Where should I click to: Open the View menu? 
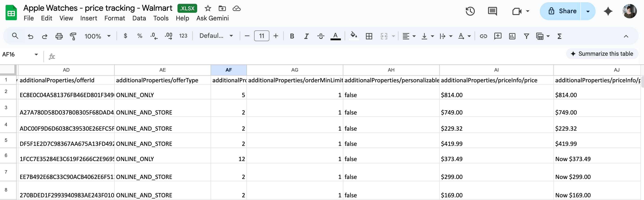[66, 18]
